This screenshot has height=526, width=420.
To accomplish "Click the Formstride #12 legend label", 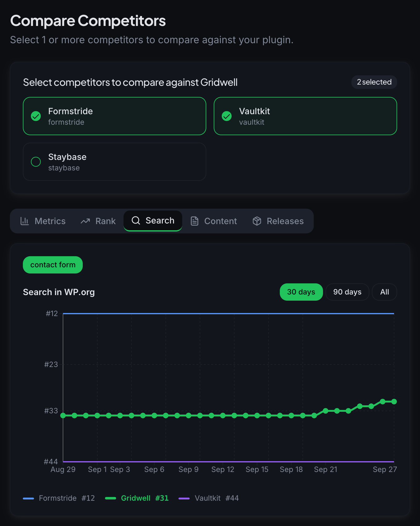I will pos(67,498).
